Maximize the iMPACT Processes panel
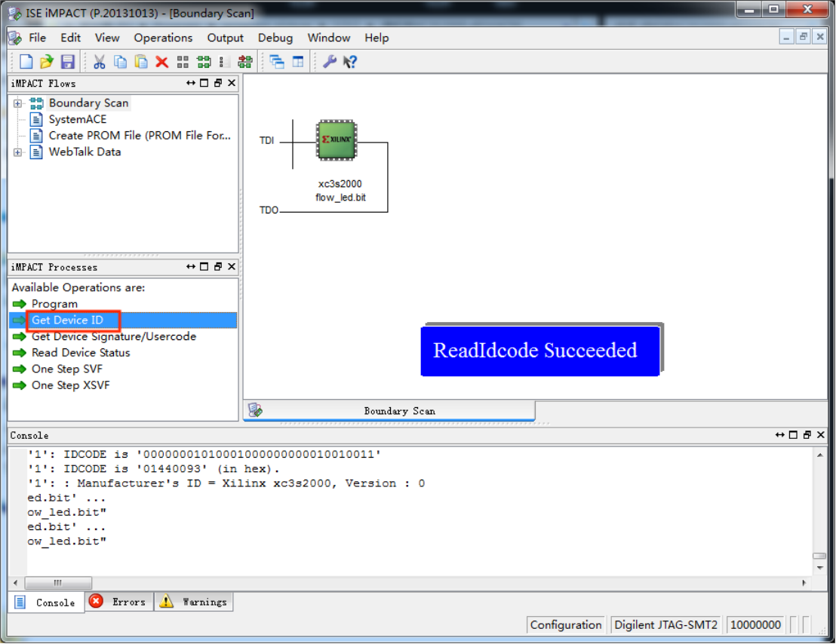Image resolution: width=836 pixels, height=644 pixels. tap(204, 266)
